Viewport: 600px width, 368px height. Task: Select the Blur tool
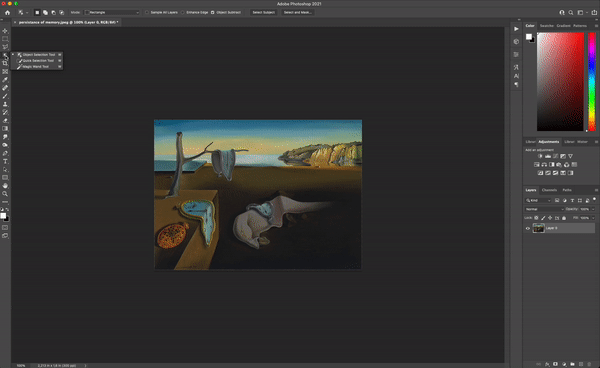coord(5,137)
